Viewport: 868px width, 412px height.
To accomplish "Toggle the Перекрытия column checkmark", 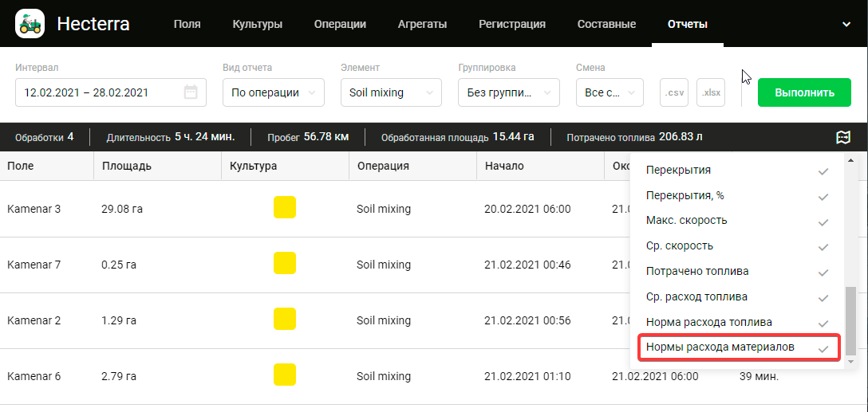I will (823, 171).
